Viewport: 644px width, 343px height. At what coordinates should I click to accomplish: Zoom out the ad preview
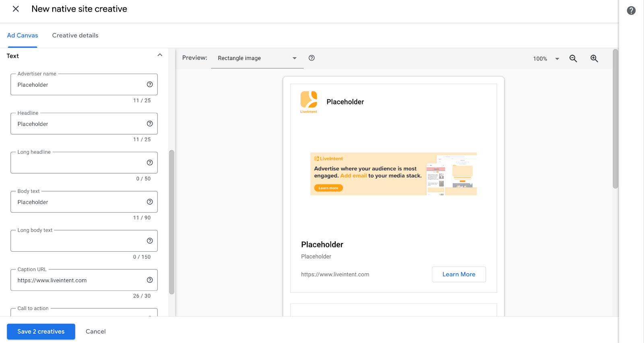pyautogui.click(x=573, y=59)
